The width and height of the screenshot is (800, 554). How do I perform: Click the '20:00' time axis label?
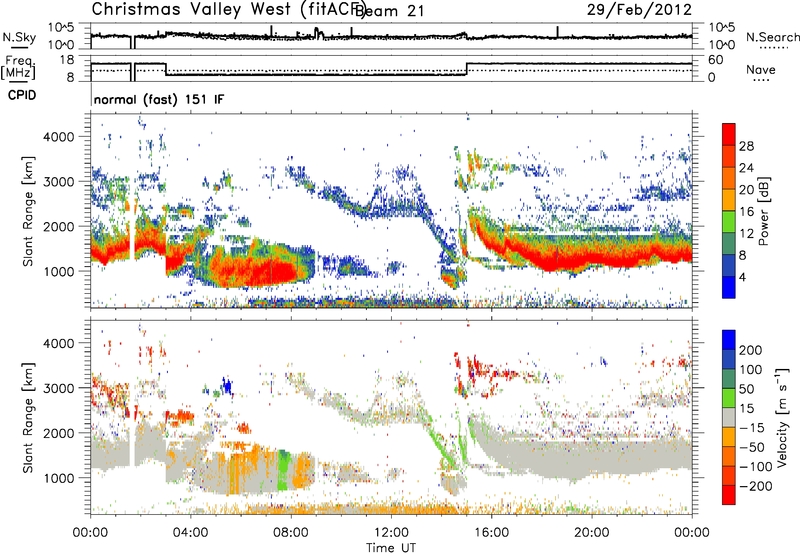pos(591,533)
